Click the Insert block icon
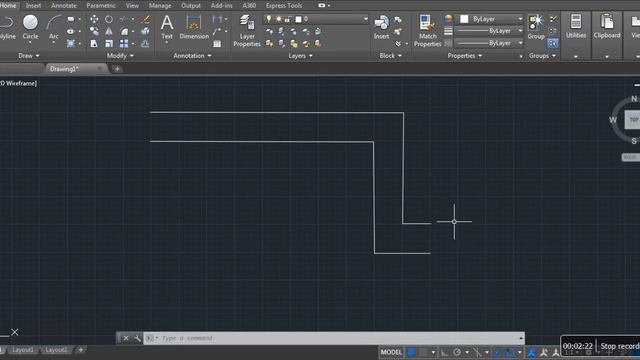Screen dimensions: 640x360 tap(382, 27)
